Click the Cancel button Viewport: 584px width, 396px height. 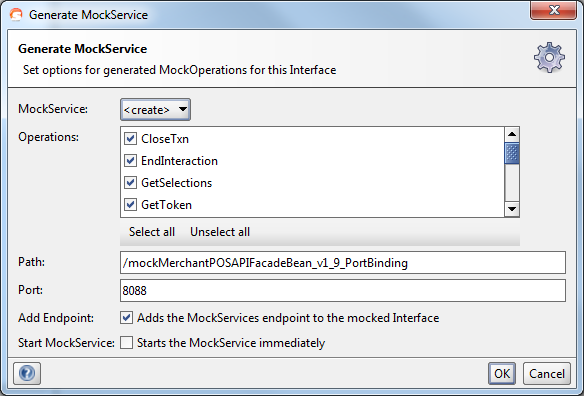547,373
